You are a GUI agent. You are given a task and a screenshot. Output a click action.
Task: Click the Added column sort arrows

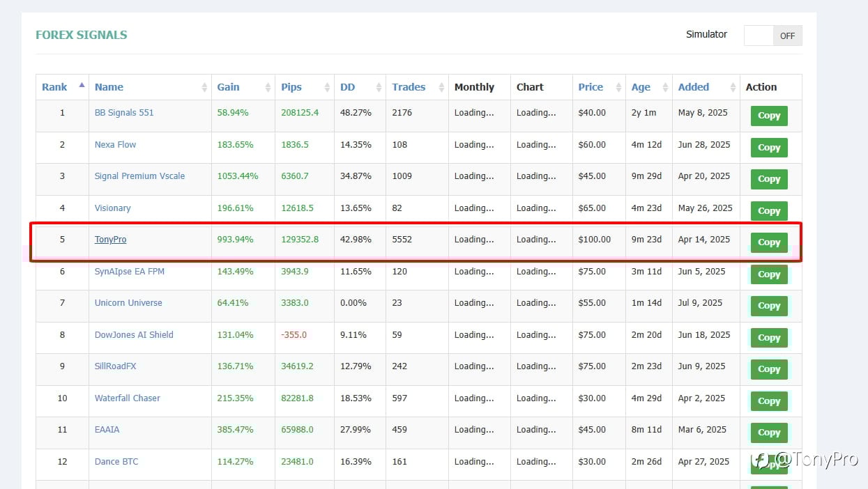tap(733, 87)
